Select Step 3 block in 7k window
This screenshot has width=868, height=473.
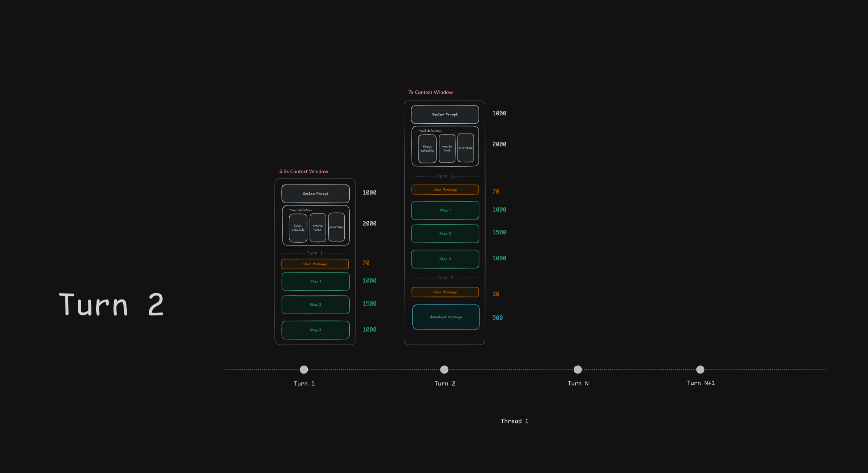coord(445,259)
